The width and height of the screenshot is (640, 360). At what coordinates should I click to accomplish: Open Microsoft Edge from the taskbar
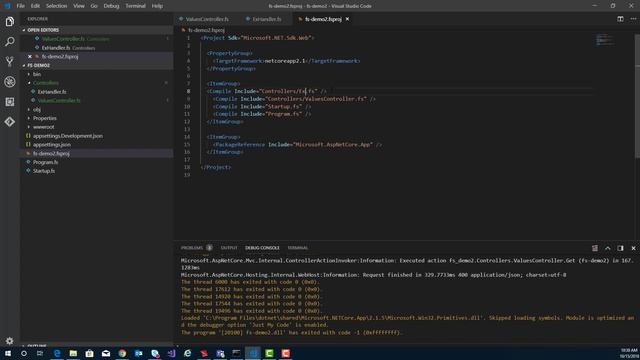coord(57,353)
